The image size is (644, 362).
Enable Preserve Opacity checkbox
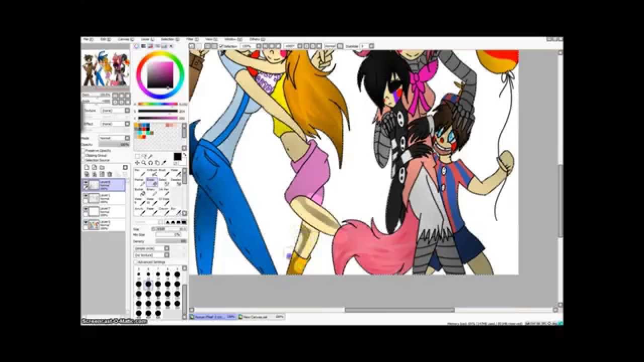83,150
